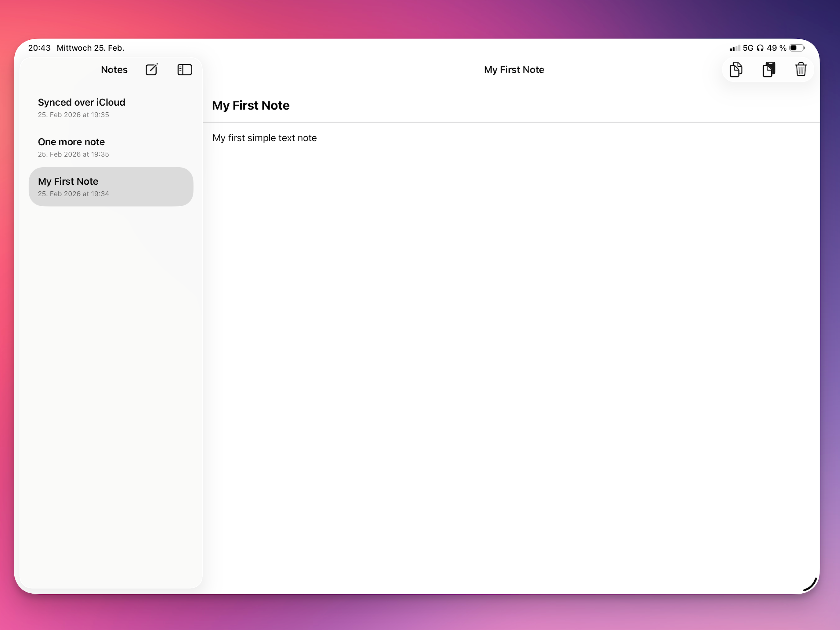
Task: Delete the note via the trash icon
Action: (x=801, y=70)
